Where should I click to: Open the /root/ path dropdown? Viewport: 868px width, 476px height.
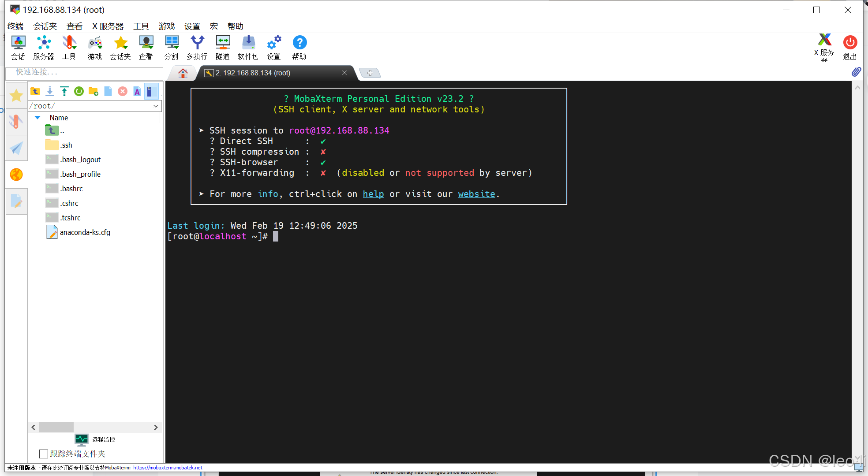click(156, 106)
